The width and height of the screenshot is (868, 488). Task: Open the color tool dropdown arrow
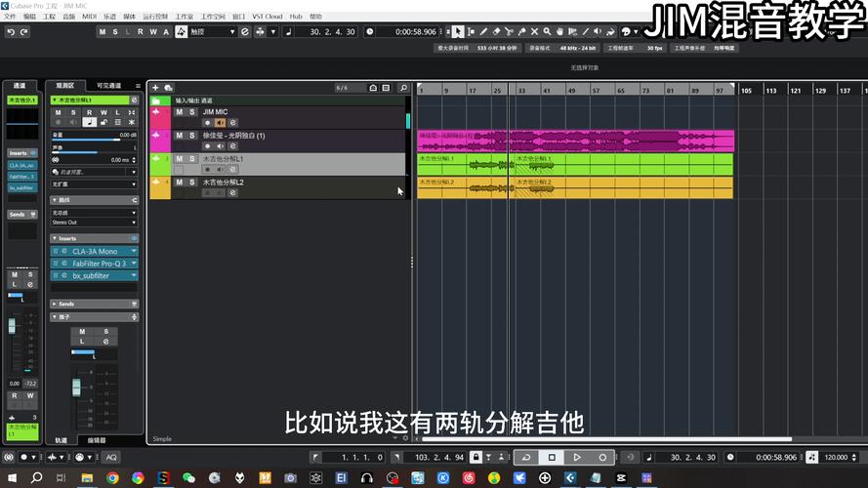pos(635,32)
